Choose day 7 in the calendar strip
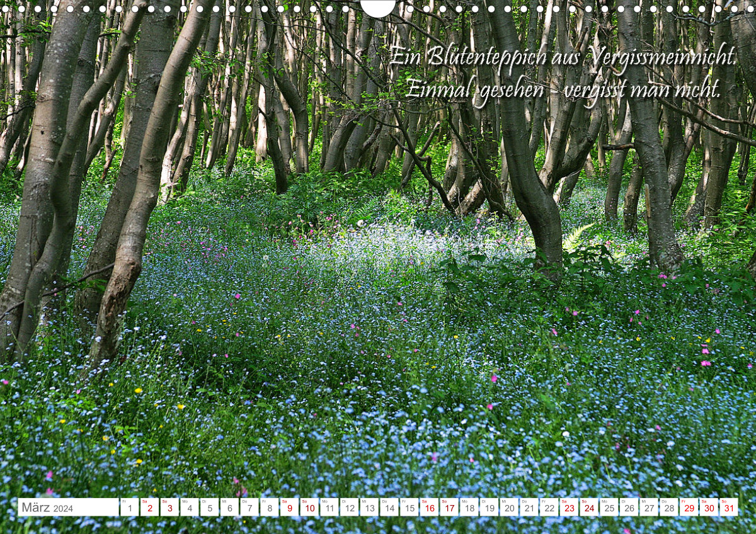The image size is (756, 534). tap(249, 507)
